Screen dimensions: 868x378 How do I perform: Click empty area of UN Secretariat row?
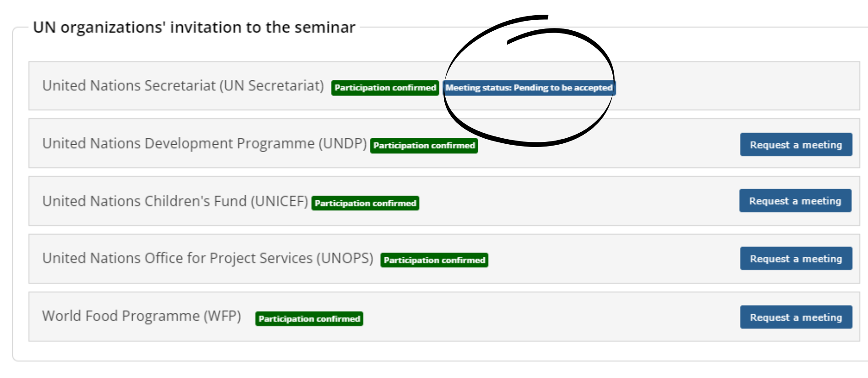(734, 86)
